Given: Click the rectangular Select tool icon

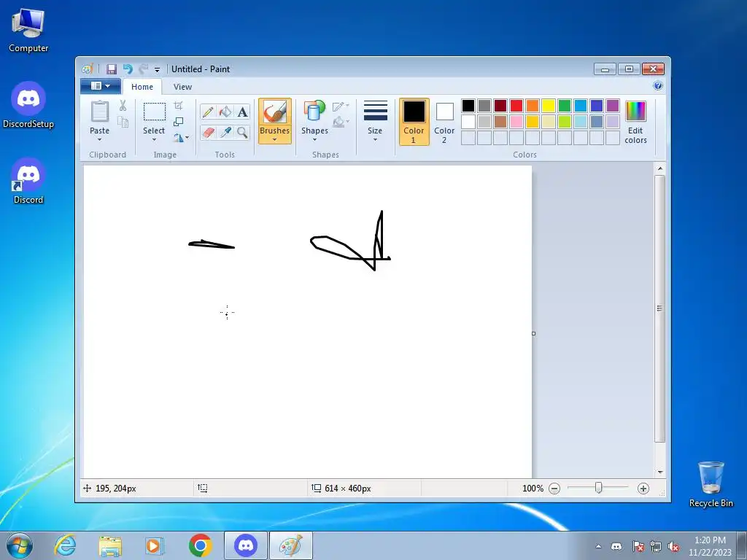Looking at the screenshot, I should click(155, 112).
